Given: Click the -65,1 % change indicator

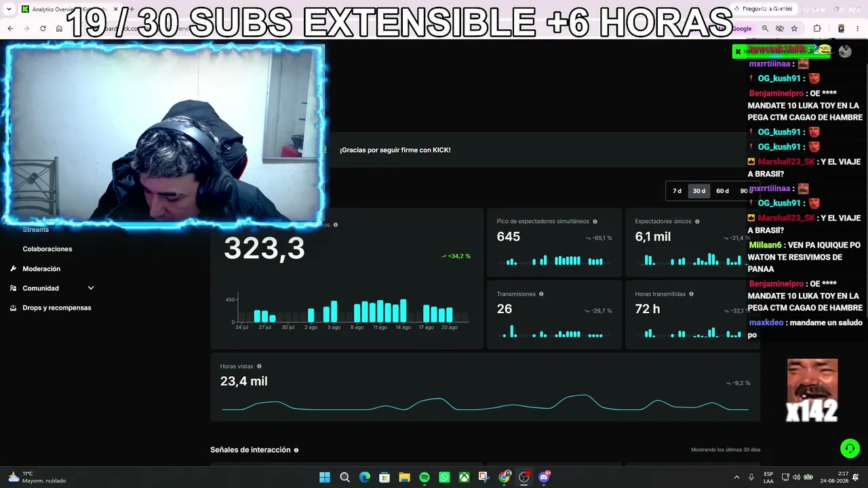Looking at the screenshot, I should coord(599,238).
